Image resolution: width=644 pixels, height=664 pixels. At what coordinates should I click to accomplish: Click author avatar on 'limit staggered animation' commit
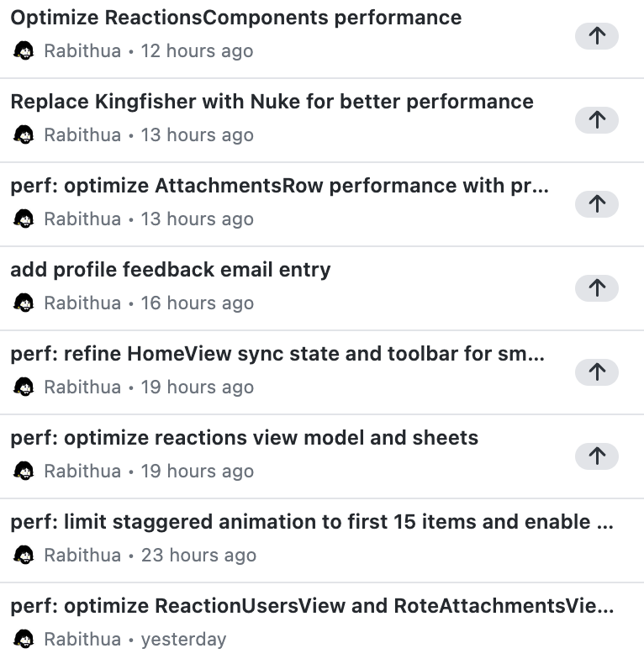(x=24, y=556)
